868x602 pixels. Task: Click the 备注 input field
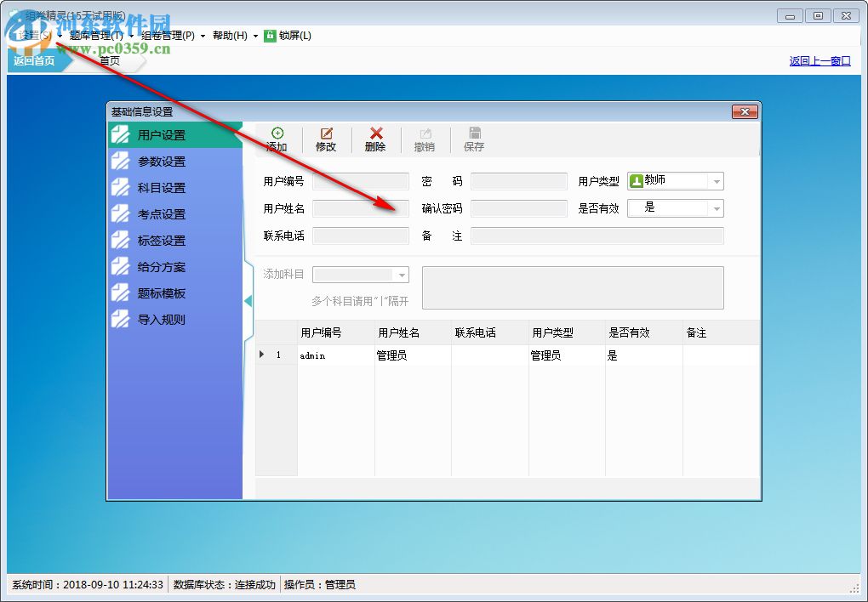tap(597, 236)
